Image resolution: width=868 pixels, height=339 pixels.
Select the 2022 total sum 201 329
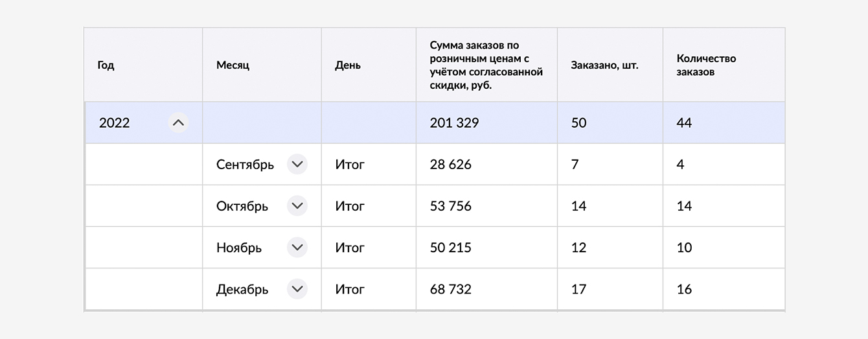[x=454, y=123]
